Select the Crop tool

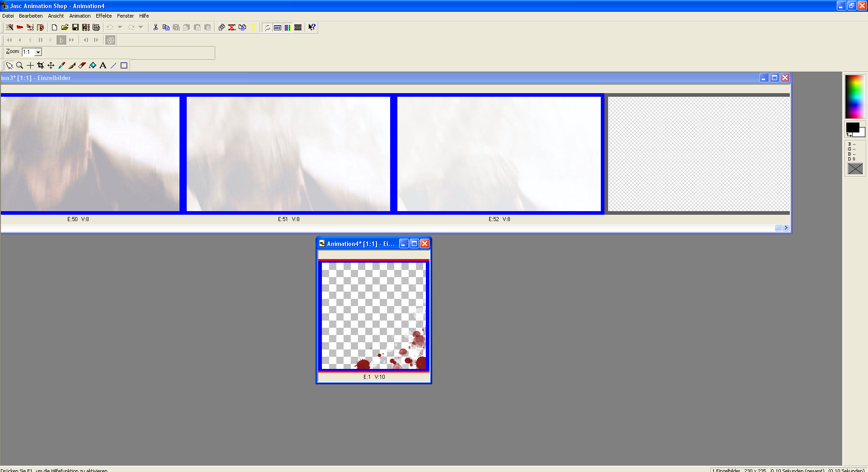[x=41, y=66]
